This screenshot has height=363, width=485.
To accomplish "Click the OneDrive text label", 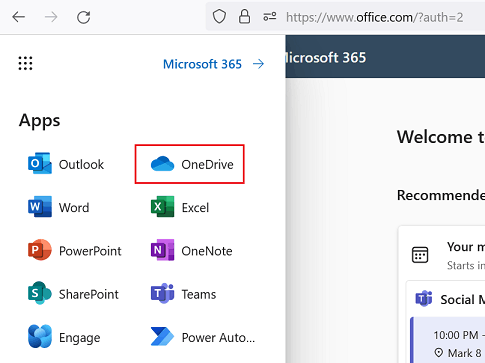I will (207, 164).
